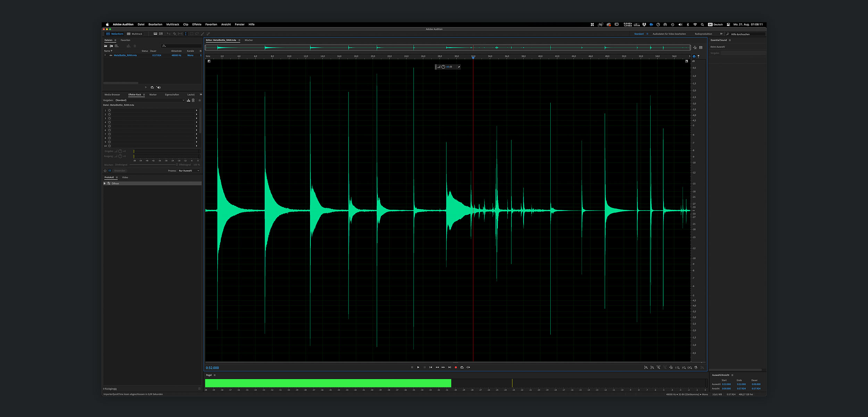The width and height of the screenshot is (868, 417).
Task: Click the Hilfe durchsuchen search field
Action: 745,34
